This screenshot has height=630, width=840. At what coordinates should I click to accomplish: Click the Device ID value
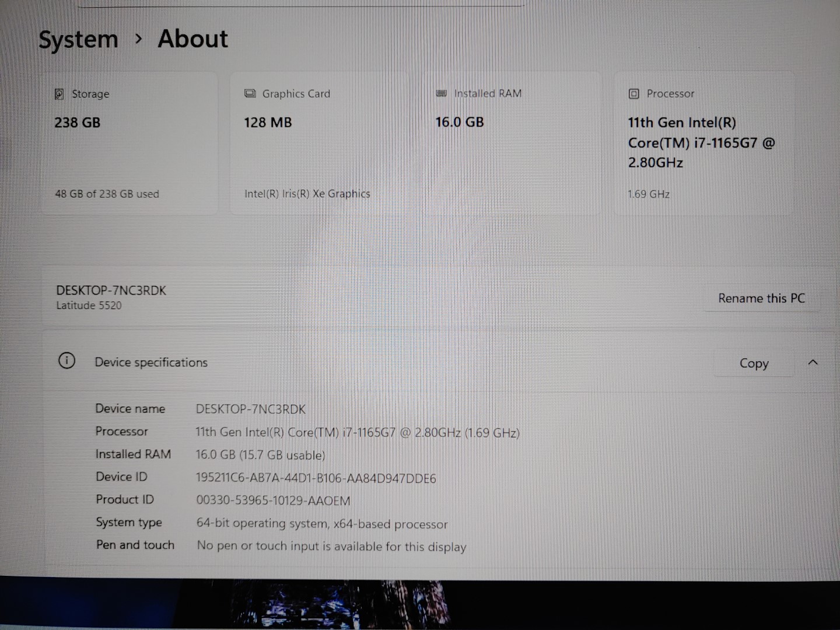click(x=316, y=478)
